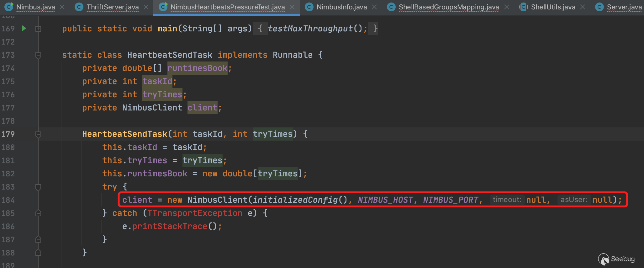Click the 'asUser:' parameter hint

(x=574, y=200)
